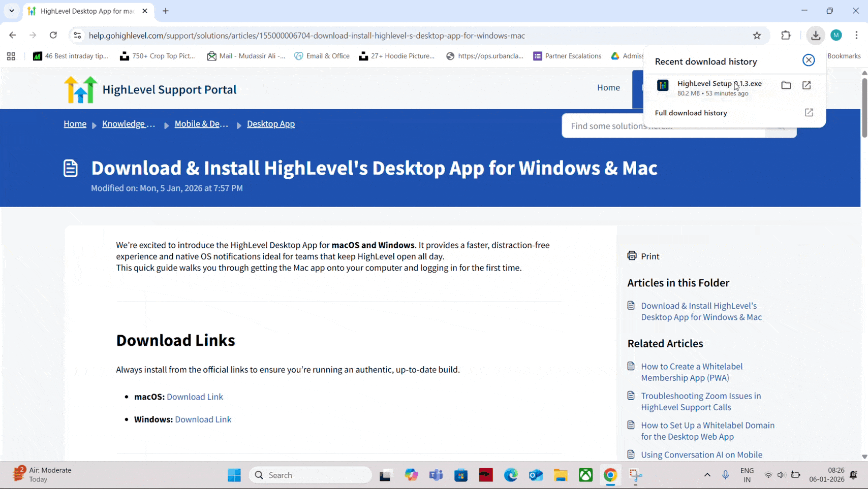Open 'Using Conversation AI on Mobile' article
The height and width of the screenshot is (489, 868).
click(x=701, y=455)
